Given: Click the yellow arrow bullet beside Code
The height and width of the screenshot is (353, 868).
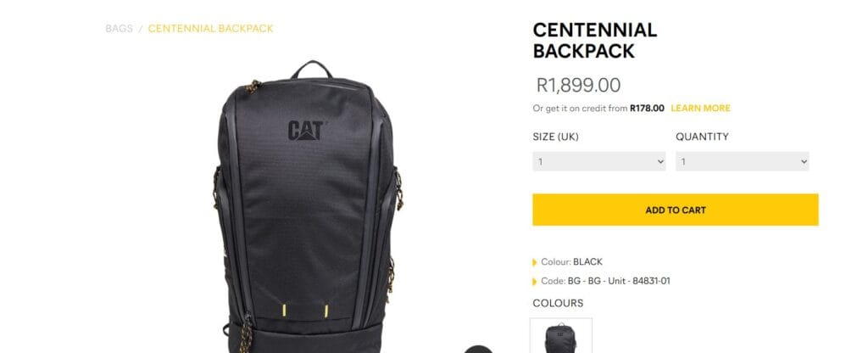Looking at the screenshot, I should 534,282.
